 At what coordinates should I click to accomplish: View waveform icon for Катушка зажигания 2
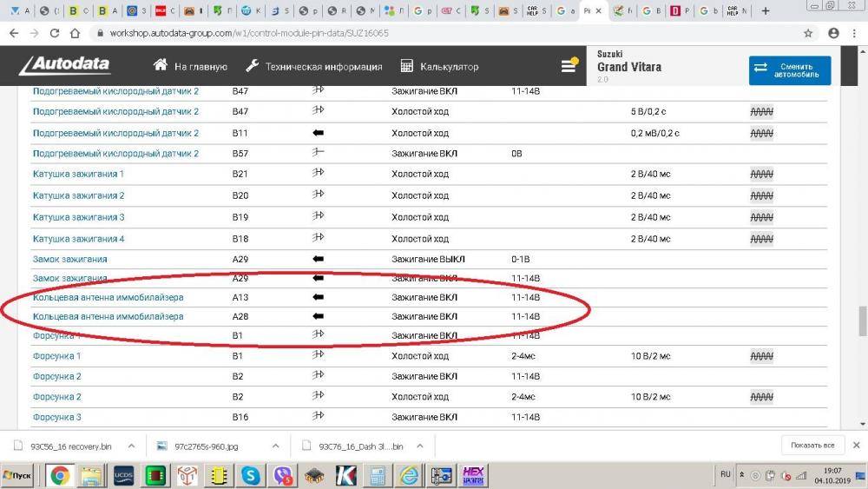tap(761, 196)
